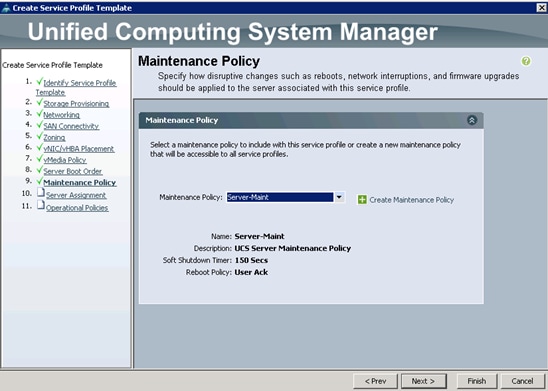Go to Server Assignment step
This screenshot has width=548, height=391.
(76, 195)
